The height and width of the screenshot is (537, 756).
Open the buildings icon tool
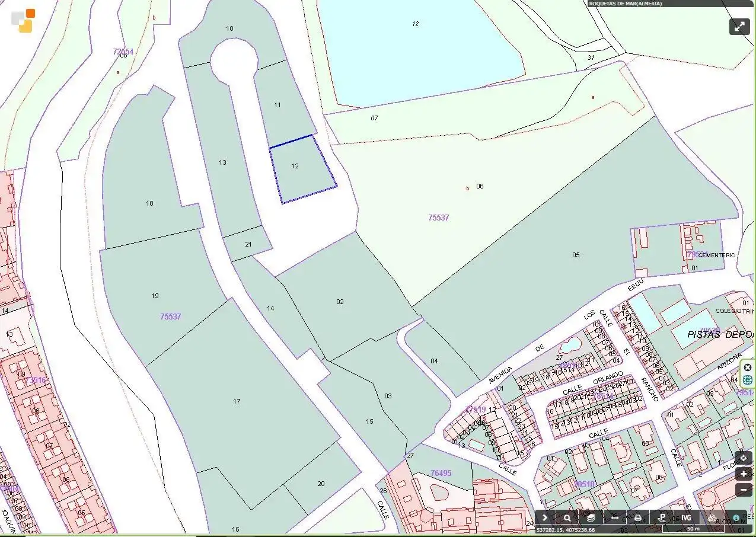pyautogui.click(x=712, y=517)
